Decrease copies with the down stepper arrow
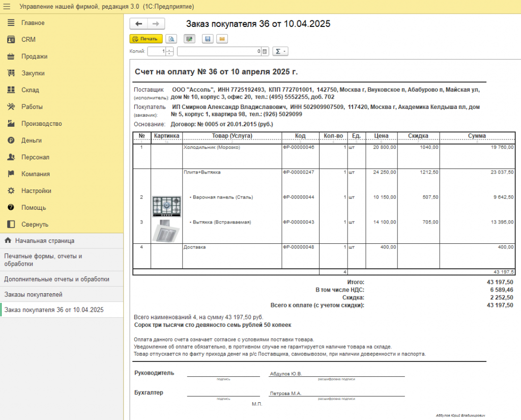The image size is (521, 420). point(169,53)
